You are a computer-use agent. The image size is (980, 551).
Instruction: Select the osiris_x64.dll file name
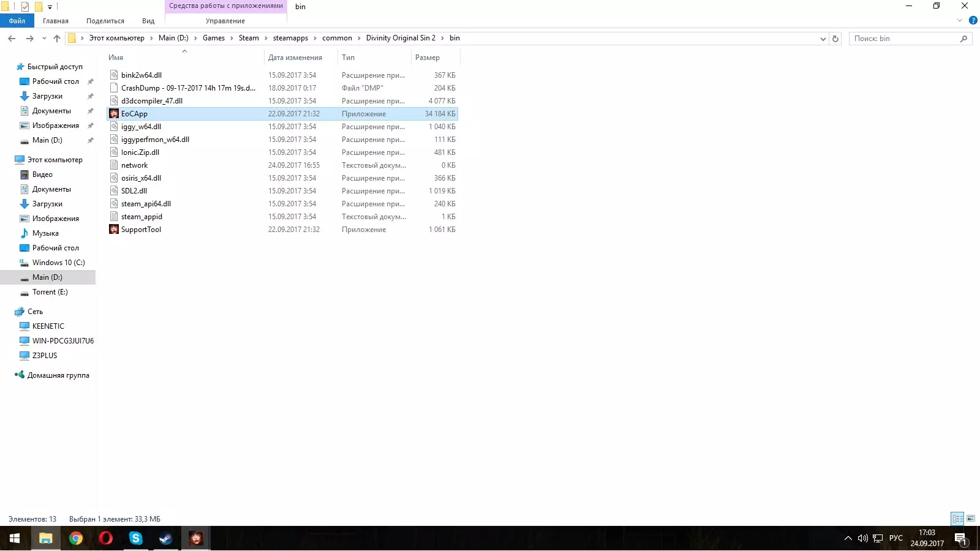141,178
